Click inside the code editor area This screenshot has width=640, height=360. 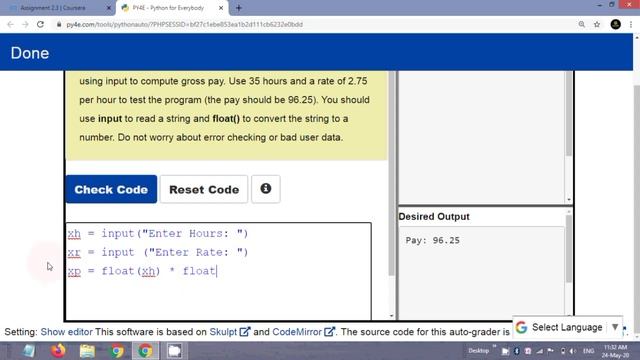tap(218, 271)
